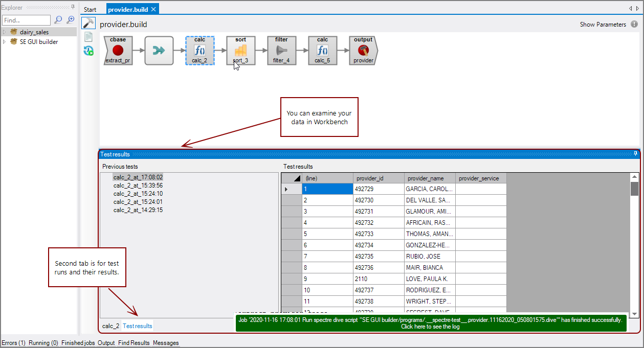The width and height of the screenshot is (644, 348).
Task: Select the unnamed double-arrow node
Action: pyautogui.click(x=159, y=50)
